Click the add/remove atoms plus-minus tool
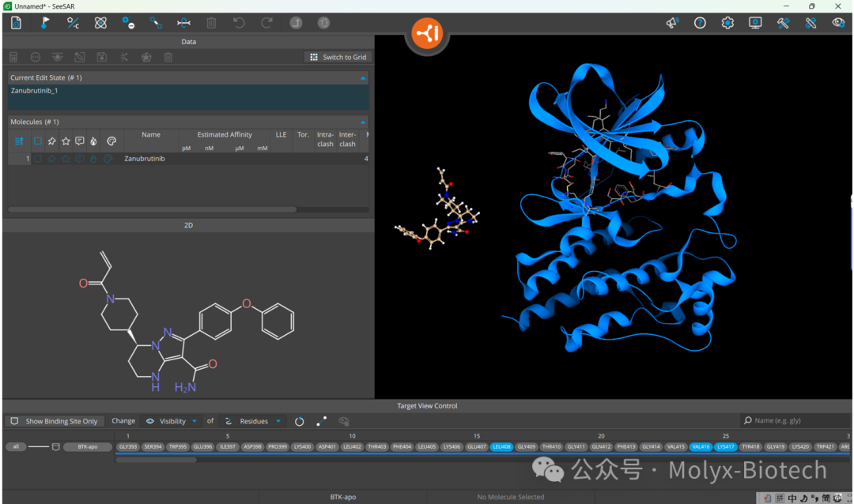Image resolution: width=854 pixels, height=504 pixels. click(x=129, y=23)
